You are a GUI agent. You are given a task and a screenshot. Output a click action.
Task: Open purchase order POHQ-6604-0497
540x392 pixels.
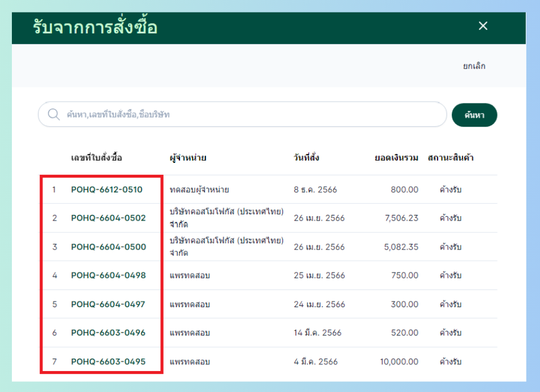(x=108, y=304)
